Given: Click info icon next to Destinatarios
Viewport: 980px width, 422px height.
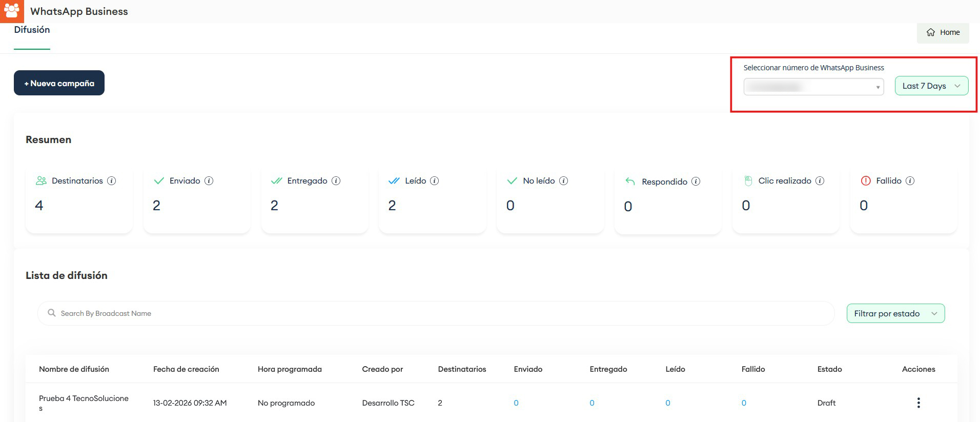Looking at the screenshot, I should click(111, 181).
